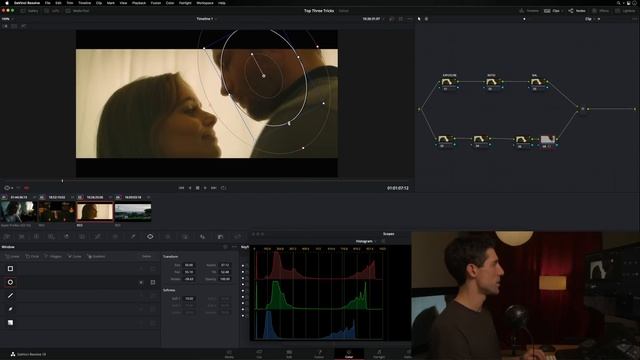640x360 pixels.
Task: Open the Color menu in menu bar
Action: [x=170, y=3]
